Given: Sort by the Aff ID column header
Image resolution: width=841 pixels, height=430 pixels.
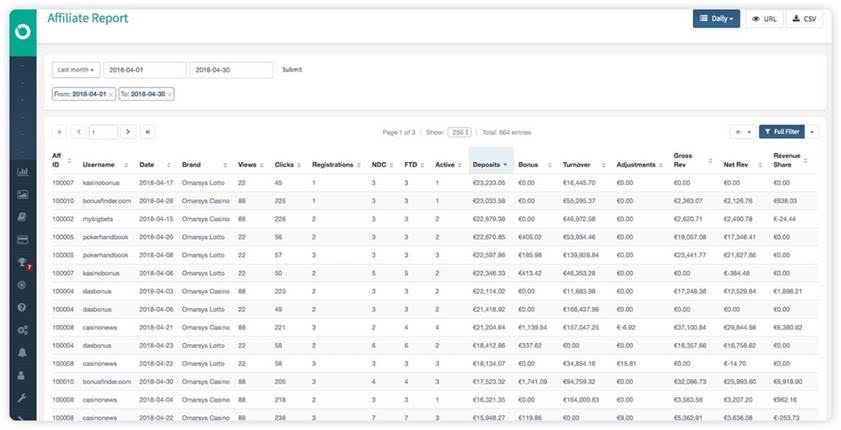Looking at the screenshot, I should (x=62, y=160).
